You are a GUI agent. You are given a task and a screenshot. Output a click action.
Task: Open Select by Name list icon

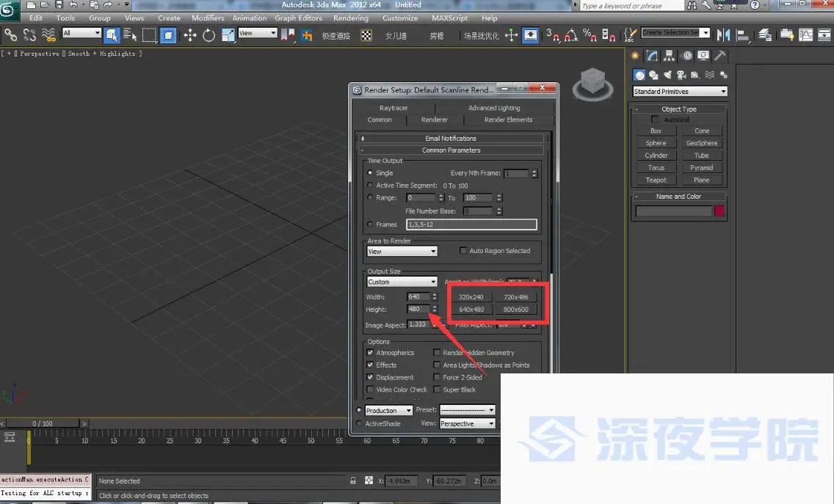(130, 35)
